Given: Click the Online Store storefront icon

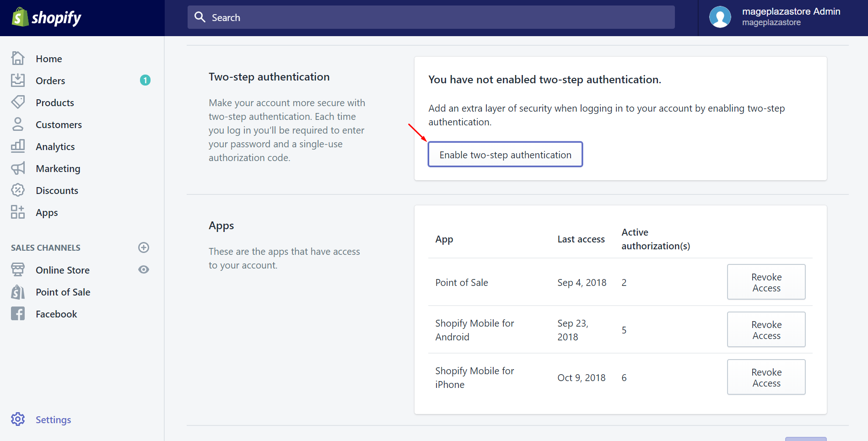Looking at the screenshot, I should [18, 269].
